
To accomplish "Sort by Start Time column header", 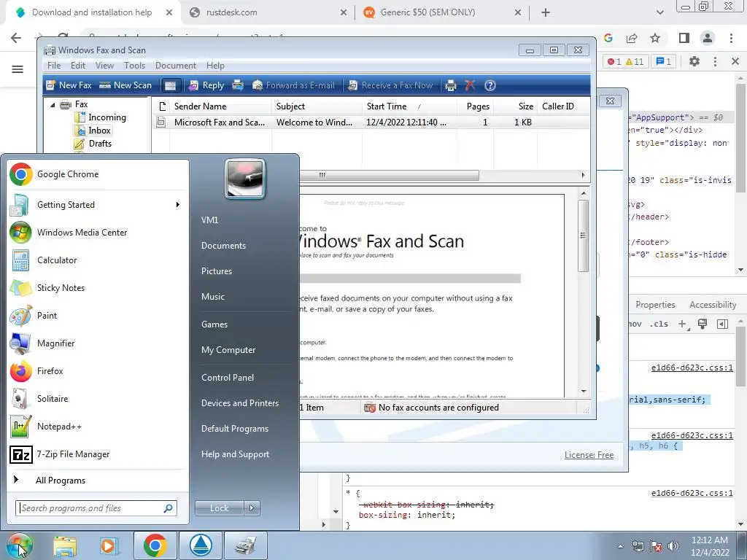I will 410,106.
